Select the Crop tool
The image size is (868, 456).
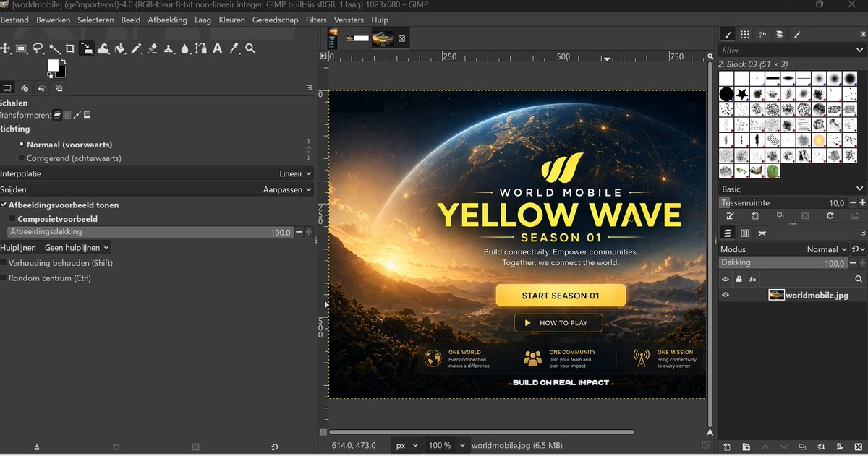point(70,48)
